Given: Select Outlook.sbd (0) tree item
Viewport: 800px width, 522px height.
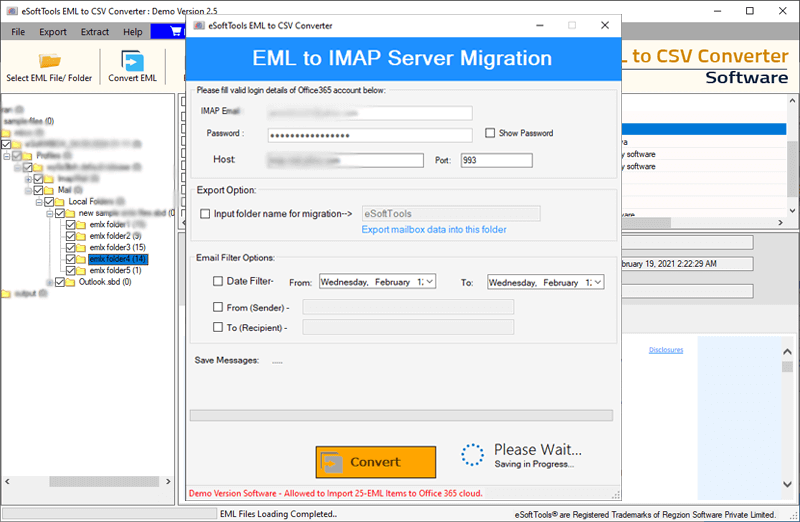Looking at the screenshot, I should click(x=105, y=282).
